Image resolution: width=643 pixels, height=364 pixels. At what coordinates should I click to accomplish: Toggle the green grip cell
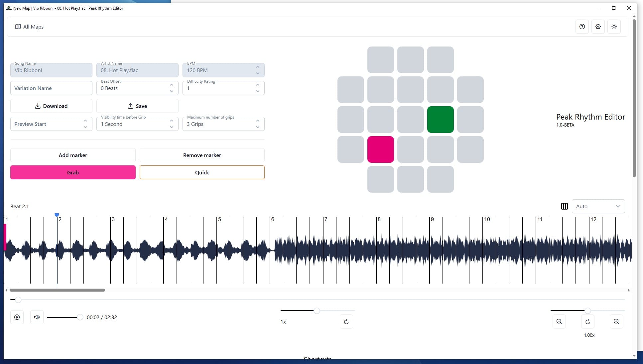[x=440, y=120]
